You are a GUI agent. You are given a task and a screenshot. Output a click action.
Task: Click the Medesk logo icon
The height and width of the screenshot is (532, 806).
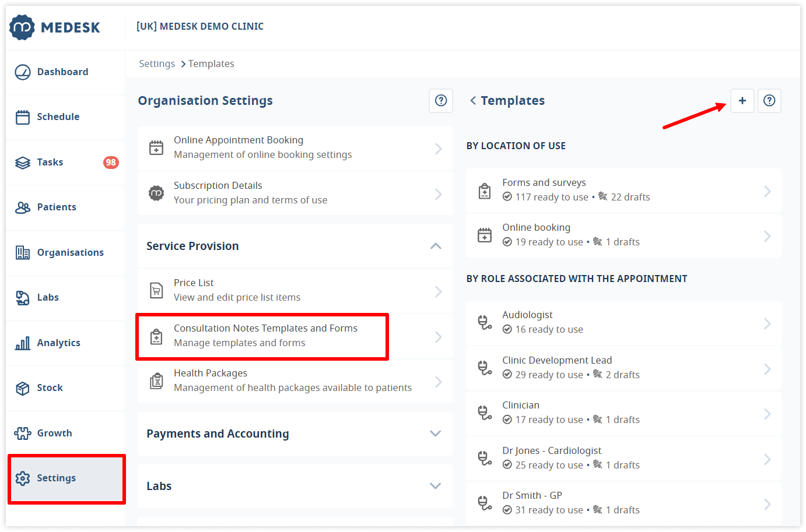point(22,27)
